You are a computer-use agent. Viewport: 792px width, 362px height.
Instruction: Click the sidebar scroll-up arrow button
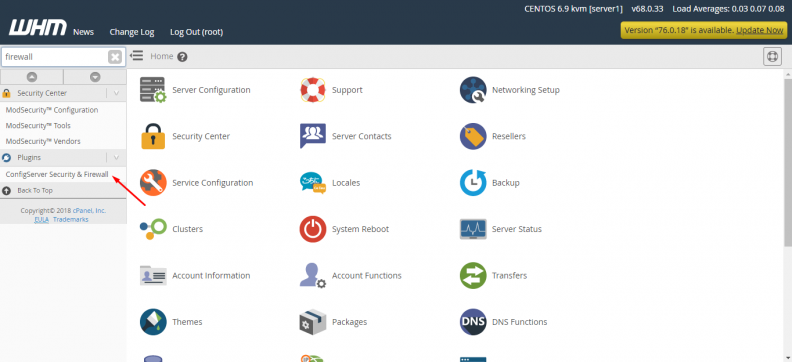click(x=32, y=77)
